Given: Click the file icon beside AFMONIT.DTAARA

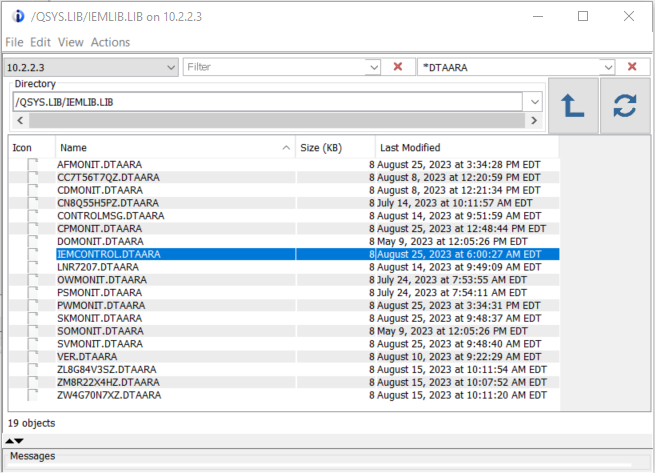Looking at the screenshot, I should pyautogui.click(x=33, y=165).
